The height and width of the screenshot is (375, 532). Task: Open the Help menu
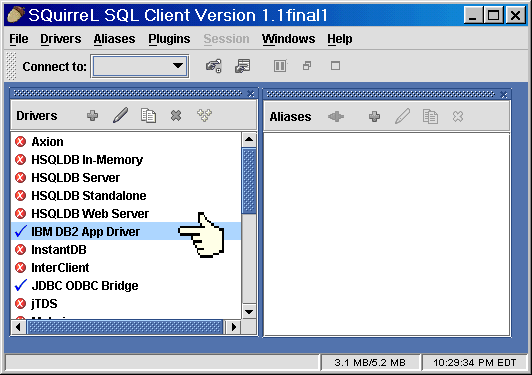coord(340,39)
